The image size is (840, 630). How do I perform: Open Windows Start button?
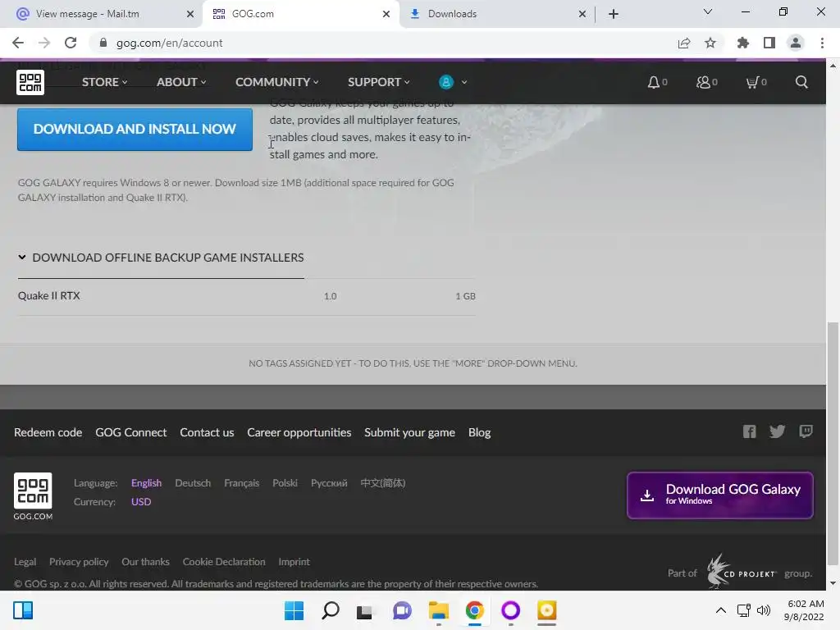tap(294, 610)
